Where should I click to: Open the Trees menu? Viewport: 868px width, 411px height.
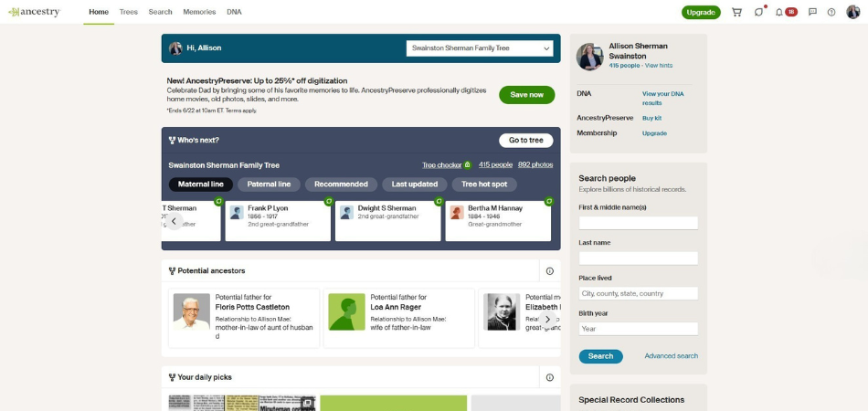129,12
